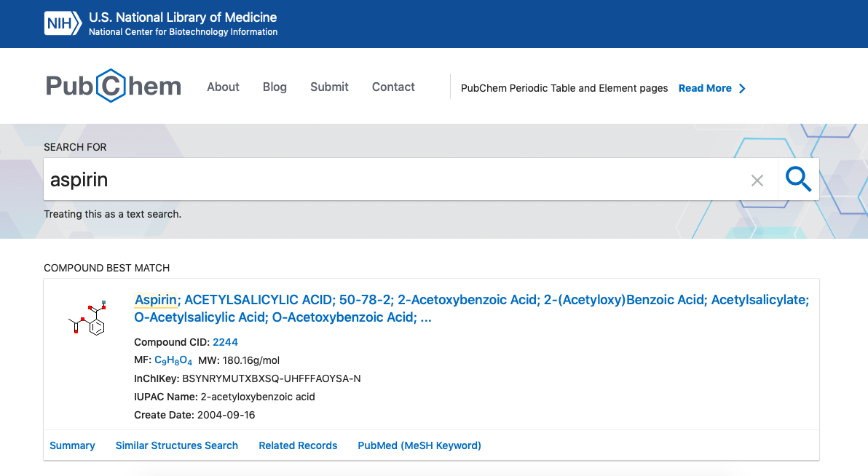
Task: Click the NIH logo icon
Action: tap(63, 24)
